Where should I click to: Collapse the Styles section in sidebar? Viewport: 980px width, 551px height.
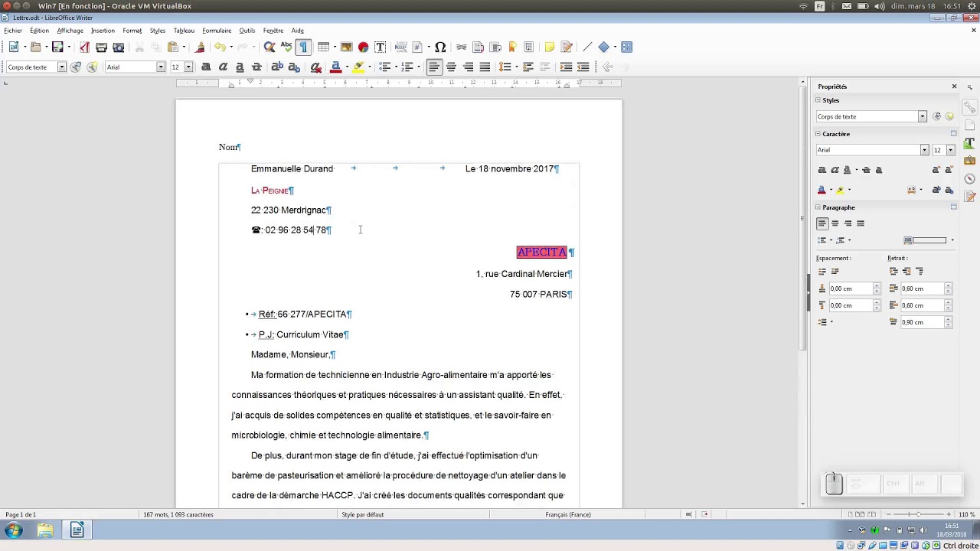(818, 100)
